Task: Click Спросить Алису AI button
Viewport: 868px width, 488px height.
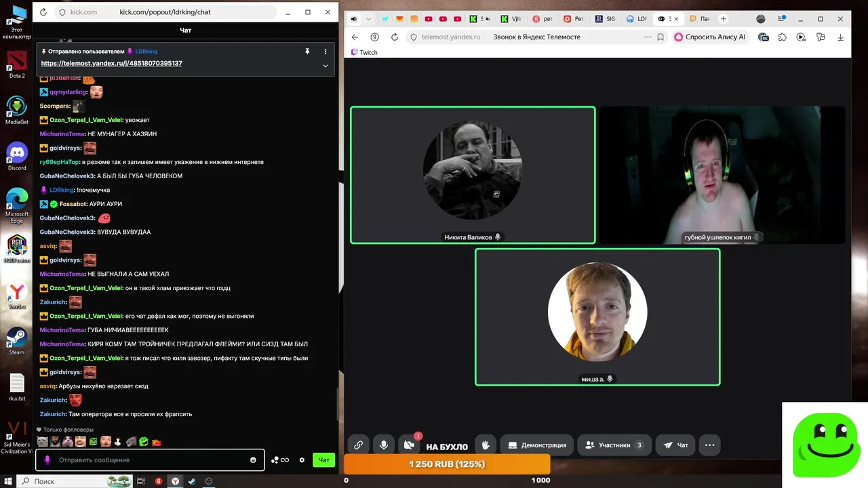Action: pyautogui.click(x=710, y=37)
